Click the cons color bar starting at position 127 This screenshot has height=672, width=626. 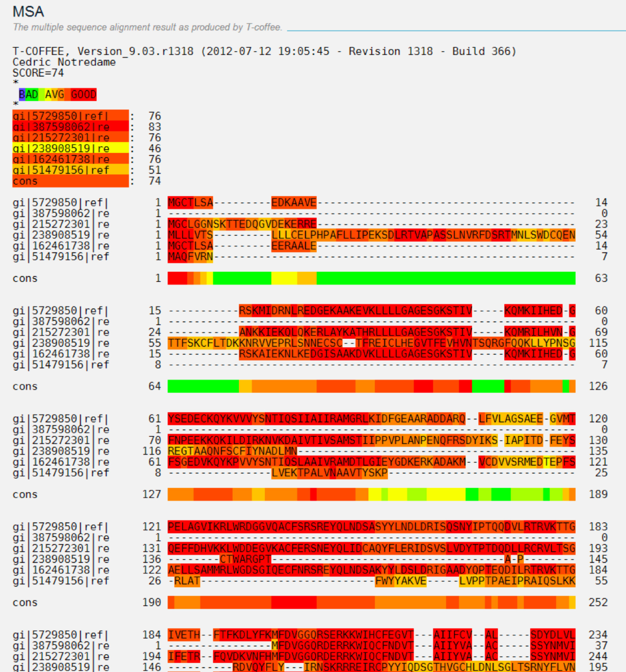(x=371, y=494)
